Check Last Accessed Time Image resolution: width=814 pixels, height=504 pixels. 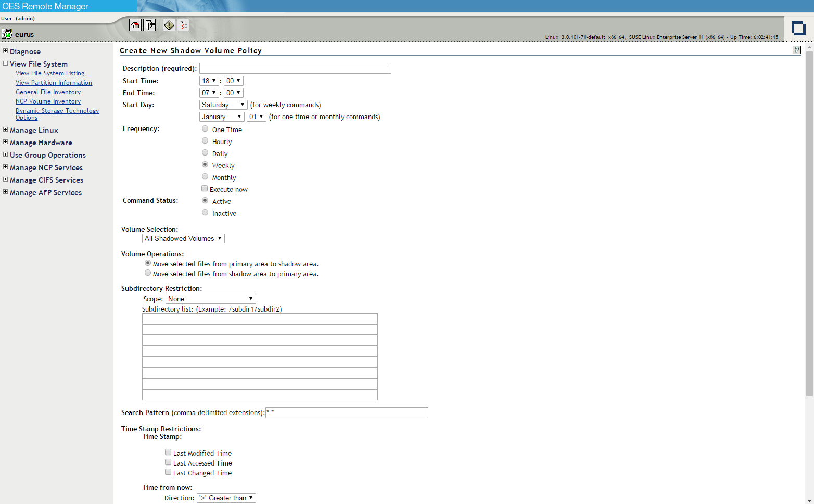click(x=168, y=462)
